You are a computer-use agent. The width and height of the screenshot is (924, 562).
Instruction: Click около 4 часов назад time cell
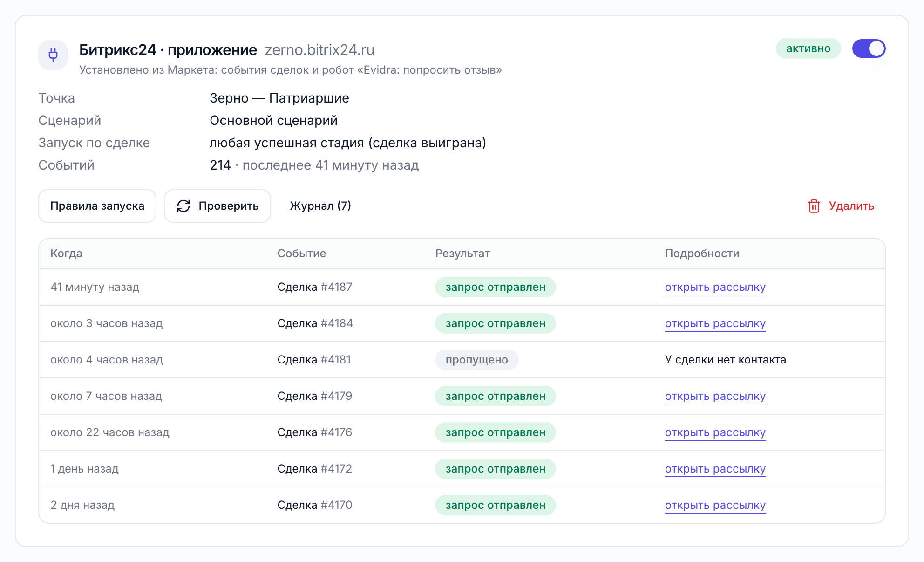pos(107,360)
